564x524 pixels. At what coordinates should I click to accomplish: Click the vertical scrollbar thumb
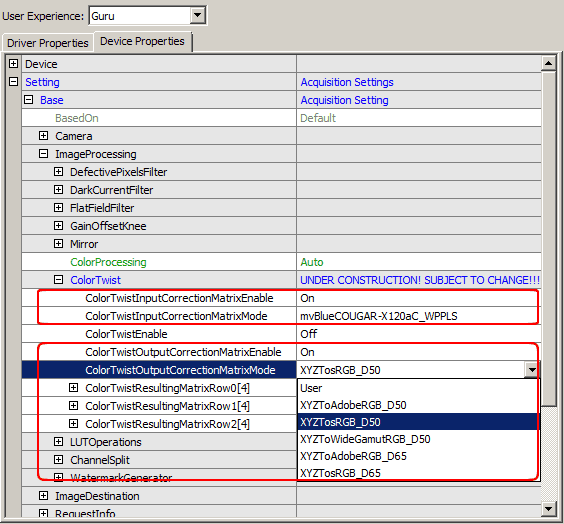(x=549, y=239)
